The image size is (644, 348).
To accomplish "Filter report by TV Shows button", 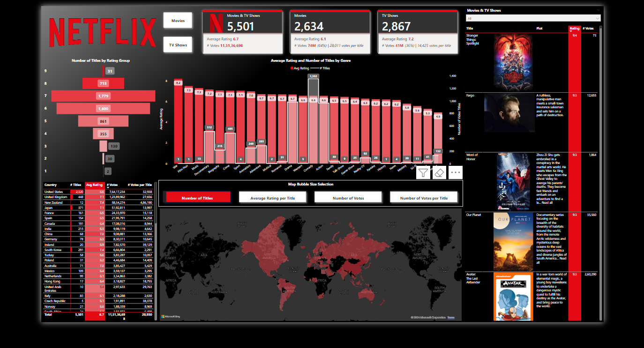I will pos(178,45).
